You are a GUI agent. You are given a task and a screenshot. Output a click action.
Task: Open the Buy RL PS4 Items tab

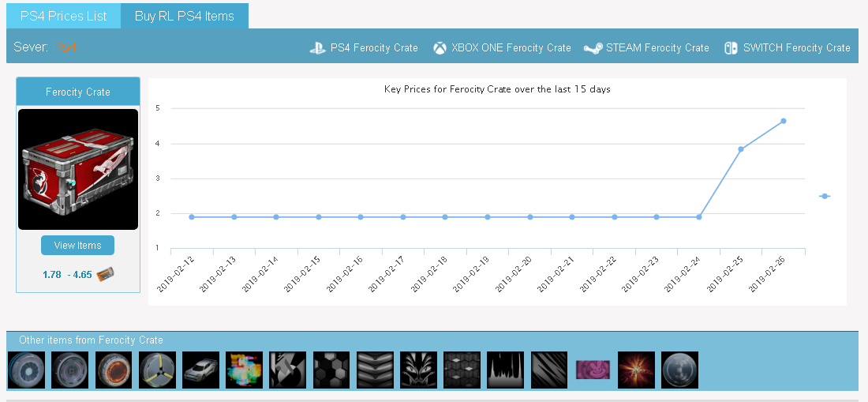[x=185, y=16]
